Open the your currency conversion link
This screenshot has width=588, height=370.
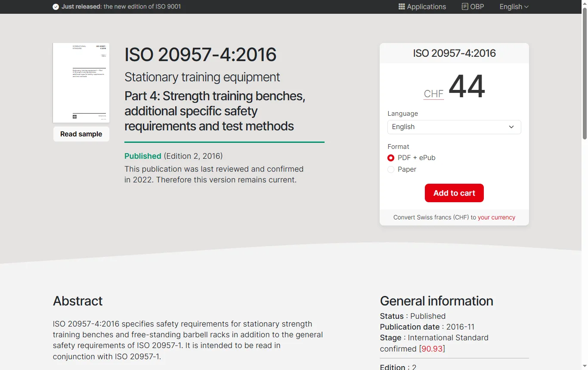[496, 217]
